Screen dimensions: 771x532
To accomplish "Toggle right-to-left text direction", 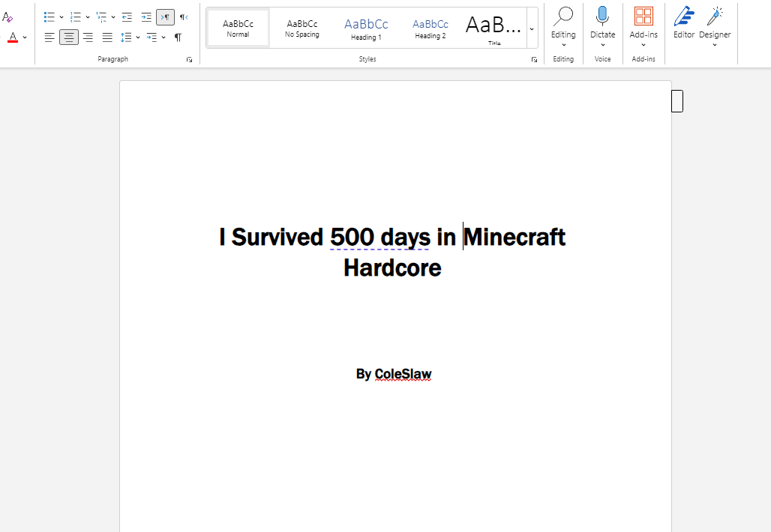I will tap(184, 17).
